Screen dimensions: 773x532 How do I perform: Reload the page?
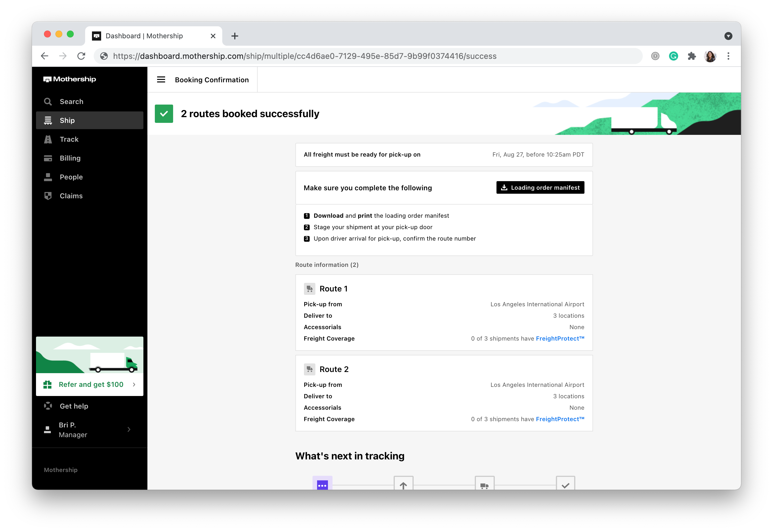point(81,56)
